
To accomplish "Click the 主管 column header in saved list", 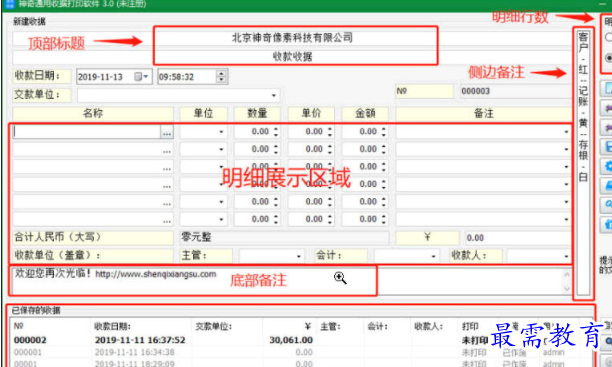I will 330,326.
